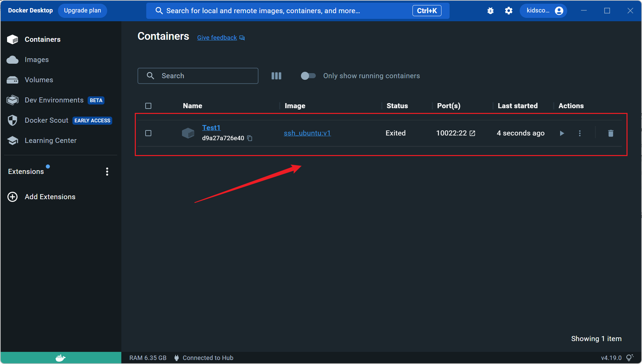Viewport: 642px width, 364px height.
Task: Click the Images cloud icon
Action: [x=12, y=60]
